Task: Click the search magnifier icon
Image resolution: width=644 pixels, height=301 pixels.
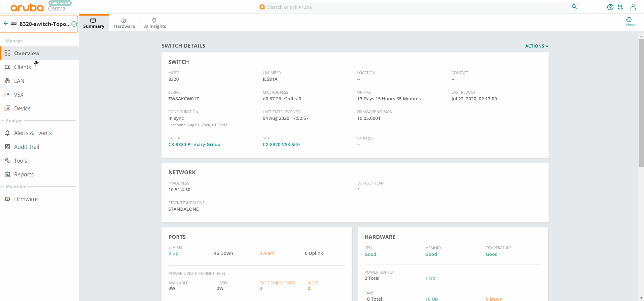Action: click(x=574, y=7)
